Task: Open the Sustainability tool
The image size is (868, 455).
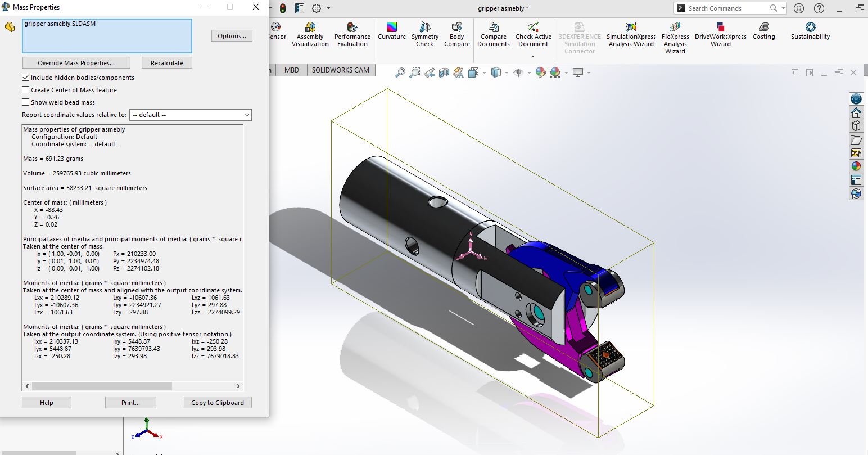Action: coord(810,31)
